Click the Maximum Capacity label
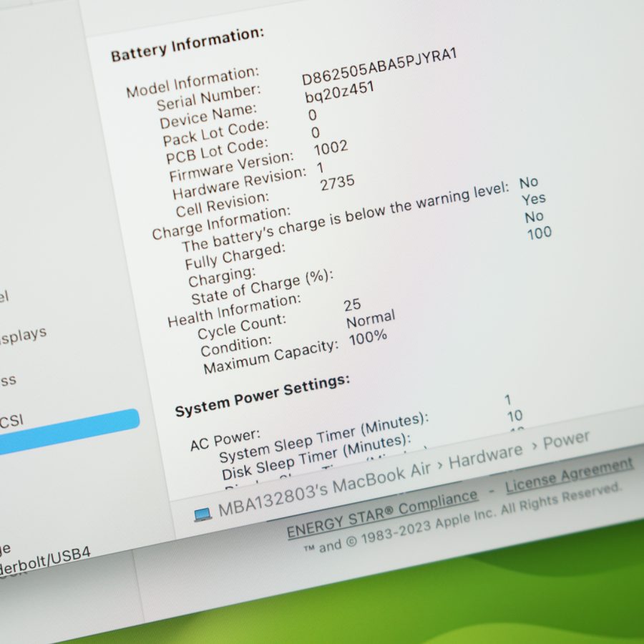This screenshot has height=644, width=644. click(271, 357)
